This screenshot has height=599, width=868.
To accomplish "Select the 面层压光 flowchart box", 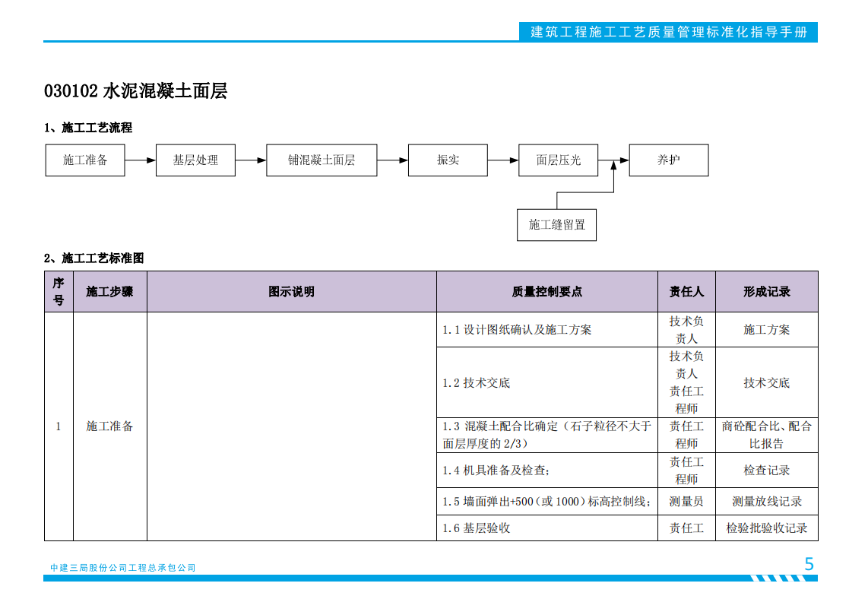I will tap(557, 160).
